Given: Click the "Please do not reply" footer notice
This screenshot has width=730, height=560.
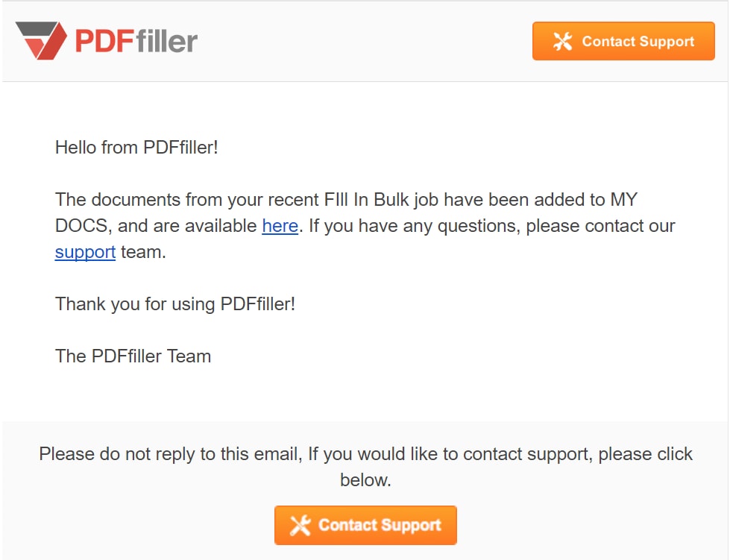Looking at the screenshot, I should click(365, 467).
